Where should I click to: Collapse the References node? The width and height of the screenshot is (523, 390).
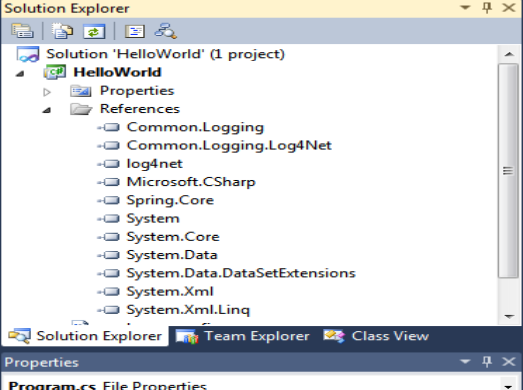click(x=47, y=110)
